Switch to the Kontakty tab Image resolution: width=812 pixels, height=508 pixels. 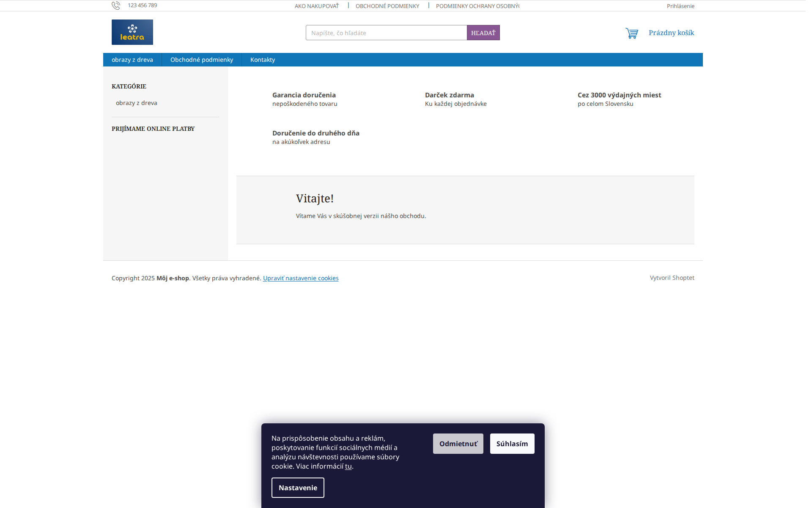[262, 60]
